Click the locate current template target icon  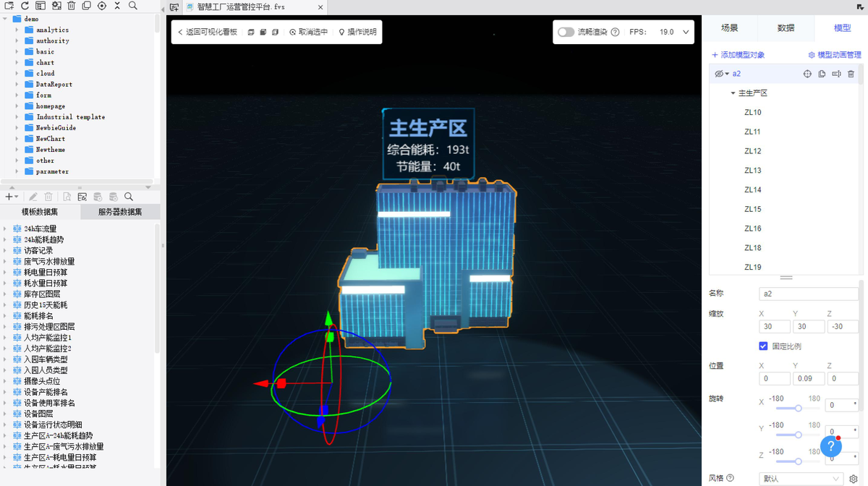(102, 5)
